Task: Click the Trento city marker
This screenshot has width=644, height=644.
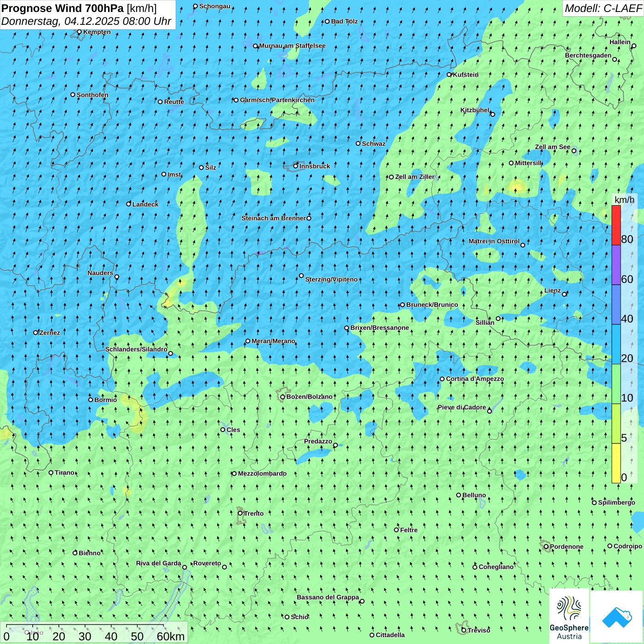Action: tap(240, 513)
